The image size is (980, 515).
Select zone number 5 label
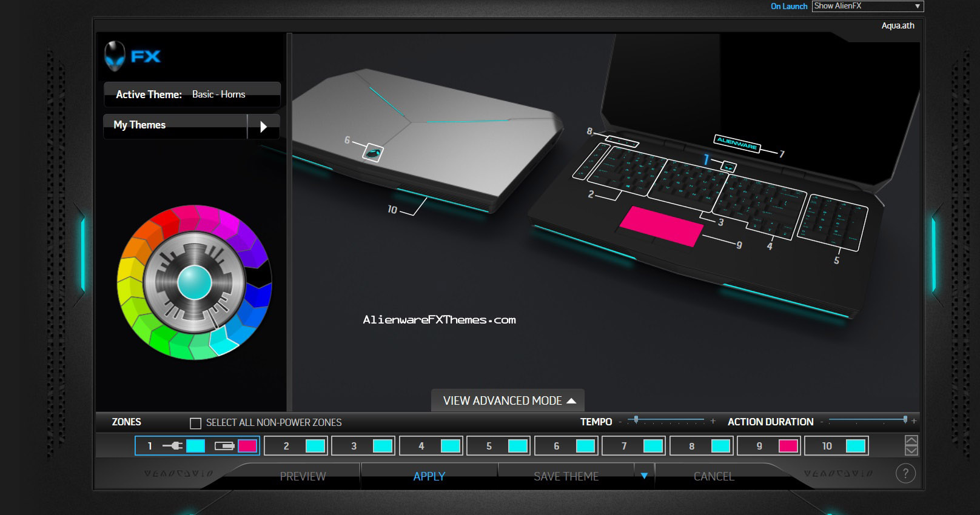tap(489, 447)
